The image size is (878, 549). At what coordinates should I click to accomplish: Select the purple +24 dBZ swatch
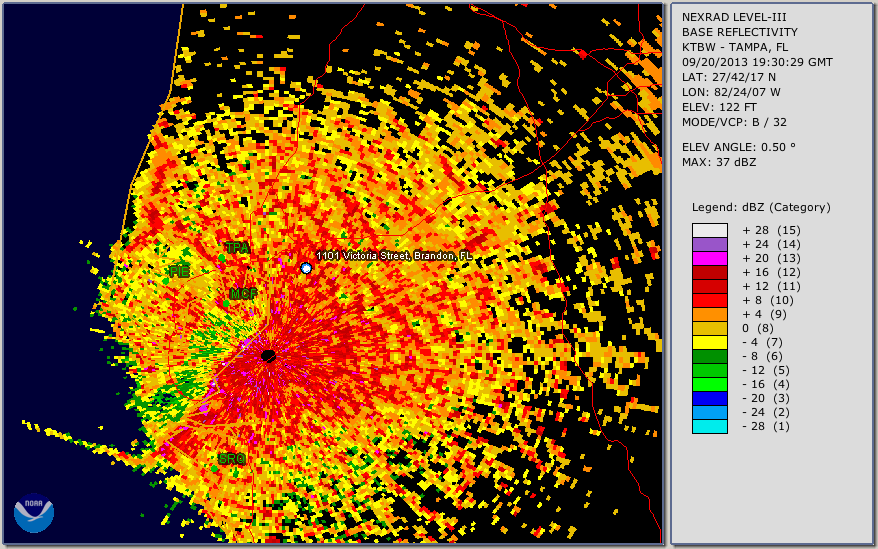click(x=709, y=244)
